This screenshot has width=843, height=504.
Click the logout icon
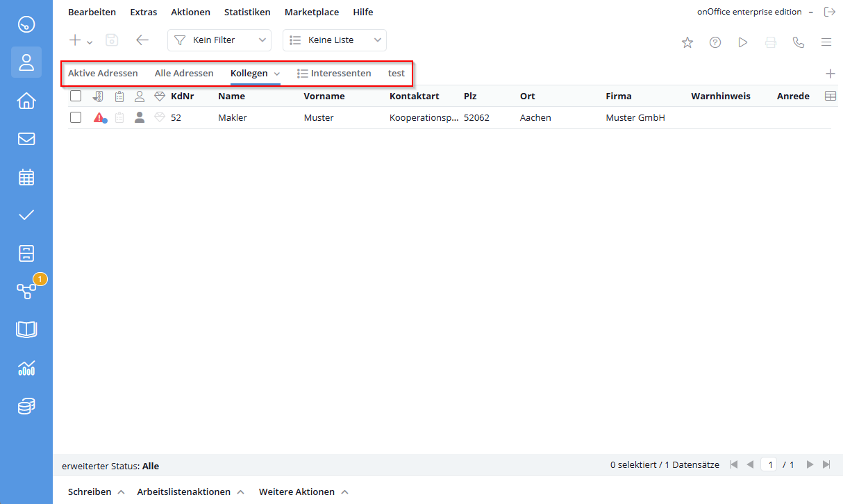pos(829,12)
